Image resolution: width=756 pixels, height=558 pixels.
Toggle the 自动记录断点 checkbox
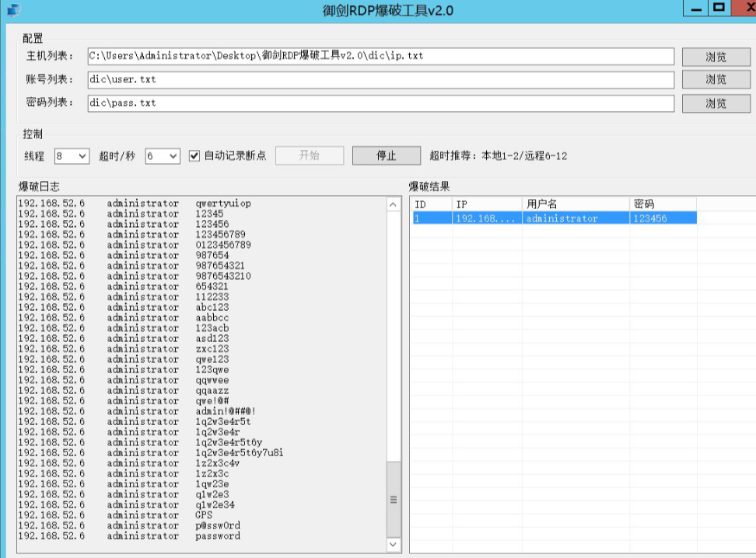[x=195, y=156]
